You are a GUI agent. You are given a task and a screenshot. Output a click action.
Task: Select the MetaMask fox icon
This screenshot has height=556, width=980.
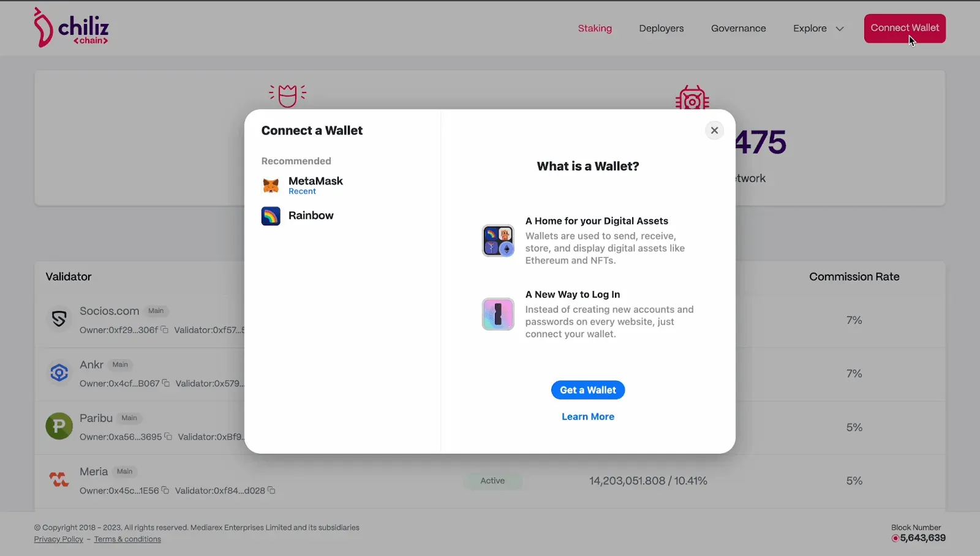pyautogui.click(x=271, y=185)
